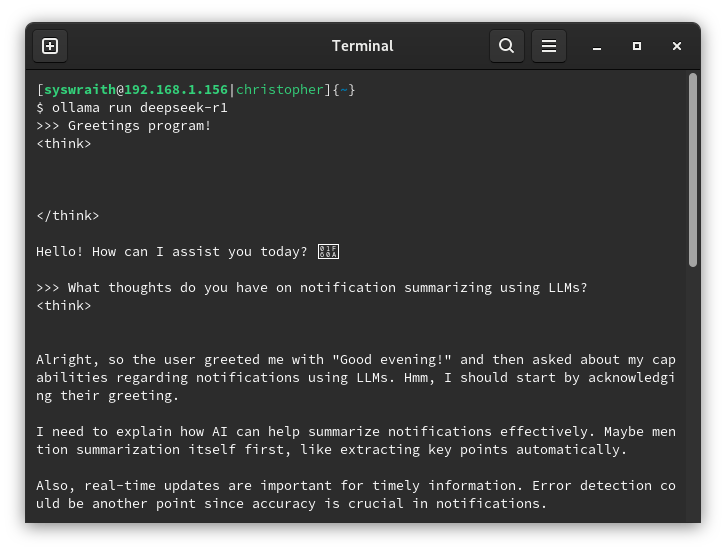Click the ollama run deepseek-r1 command
This screenshot has width=726, height=551.
click(136, 108)
